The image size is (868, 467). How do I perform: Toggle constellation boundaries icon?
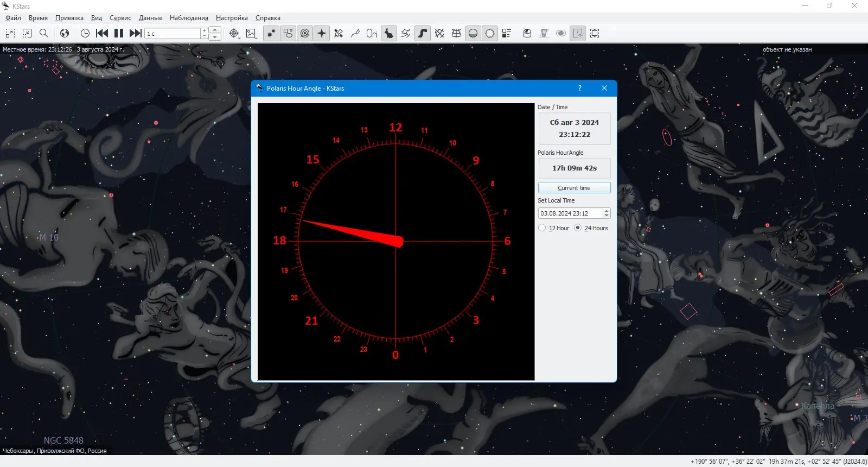click(406, 33)
